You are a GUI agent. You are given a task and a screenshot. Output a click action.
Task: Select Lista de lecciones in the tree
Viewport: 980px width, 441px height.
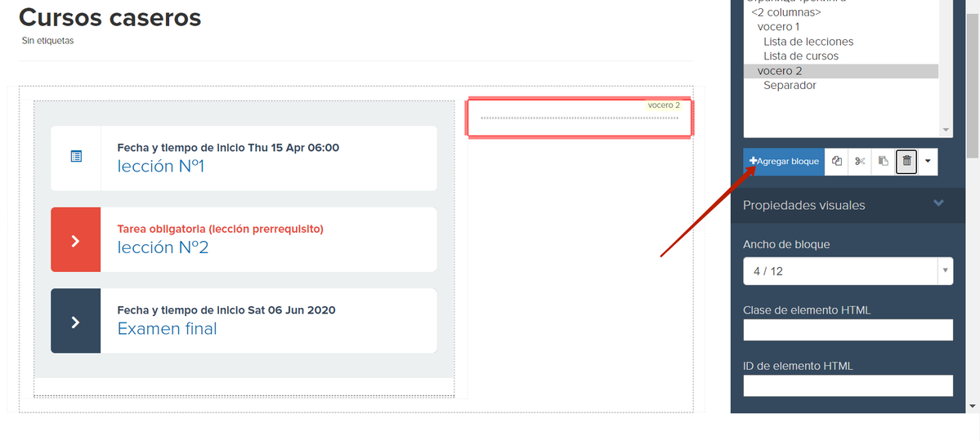[x=808, y=41]
